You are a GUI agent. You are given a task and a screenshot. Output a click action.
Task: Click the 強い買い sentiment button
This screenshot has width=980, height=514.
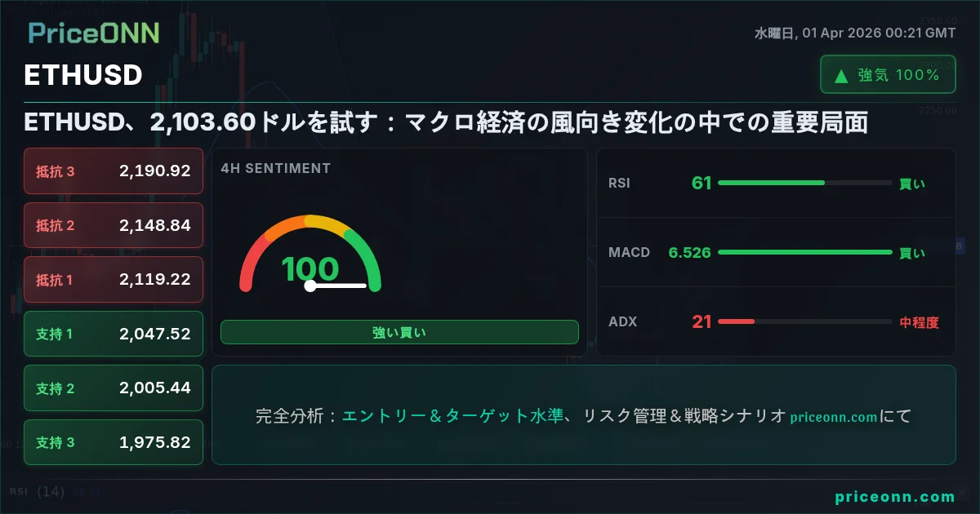pyautogui.click(x=399, y=332)
